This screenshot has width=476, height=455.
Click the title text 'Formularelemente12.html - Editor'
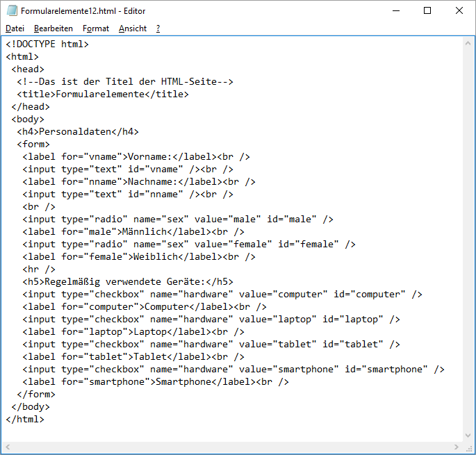coord(83,11)
